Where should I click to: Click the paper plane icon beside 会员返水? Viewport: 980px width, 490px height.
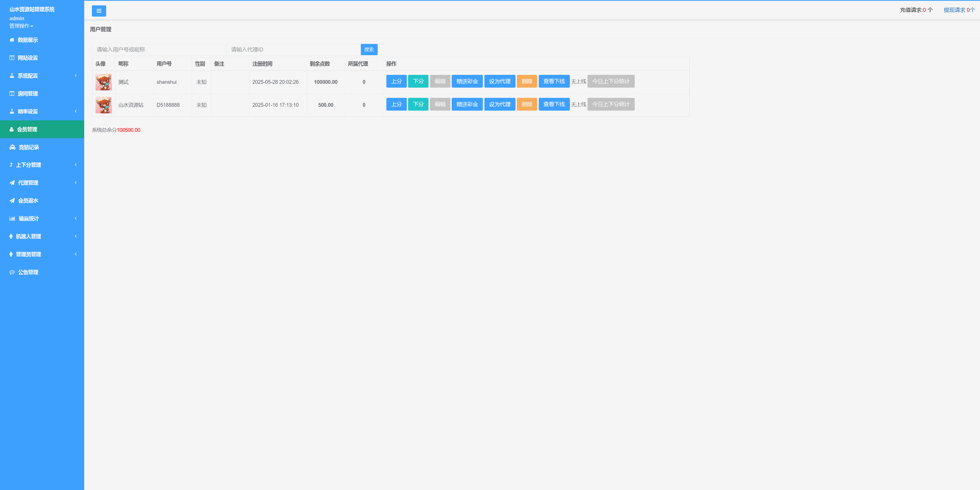[12, 201]
